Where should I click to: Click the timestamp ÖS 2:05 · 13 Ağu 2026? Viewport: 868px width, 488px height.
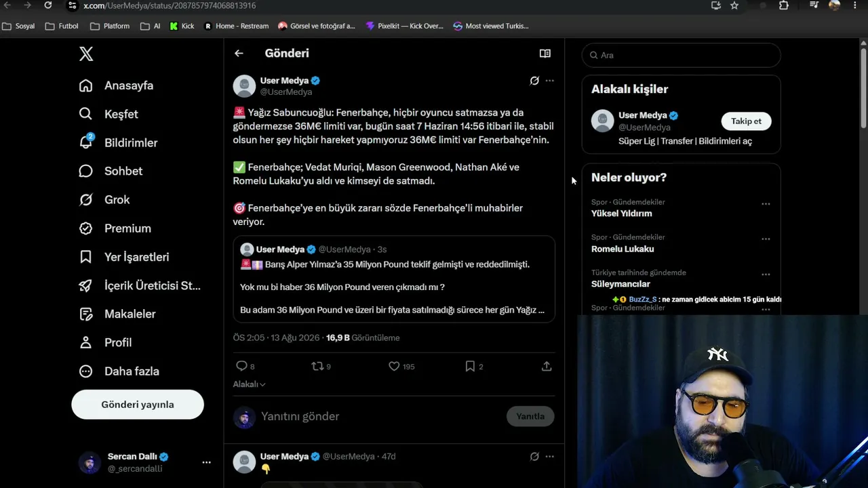coord(277,338)
